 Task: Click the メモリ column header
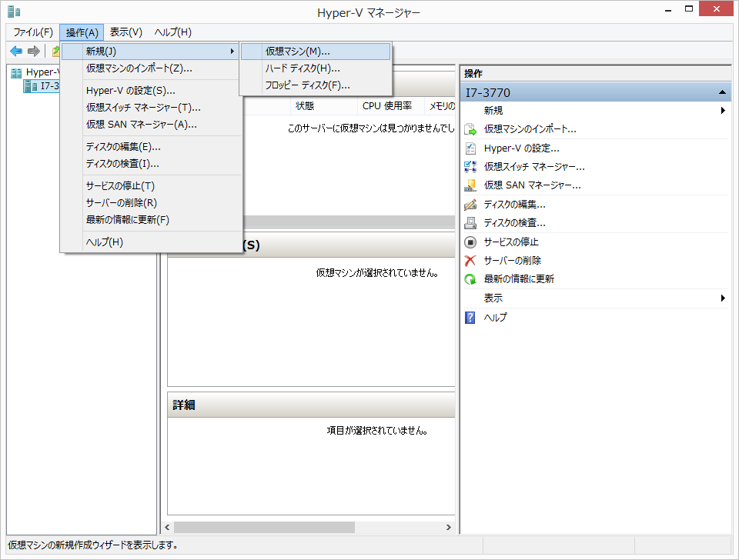tap(440, 106)
